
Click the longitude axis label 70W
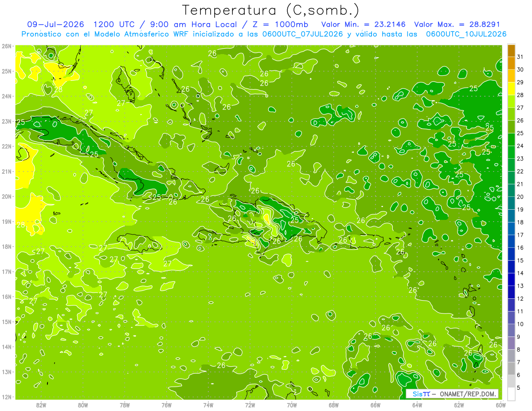tap(292, 404)
